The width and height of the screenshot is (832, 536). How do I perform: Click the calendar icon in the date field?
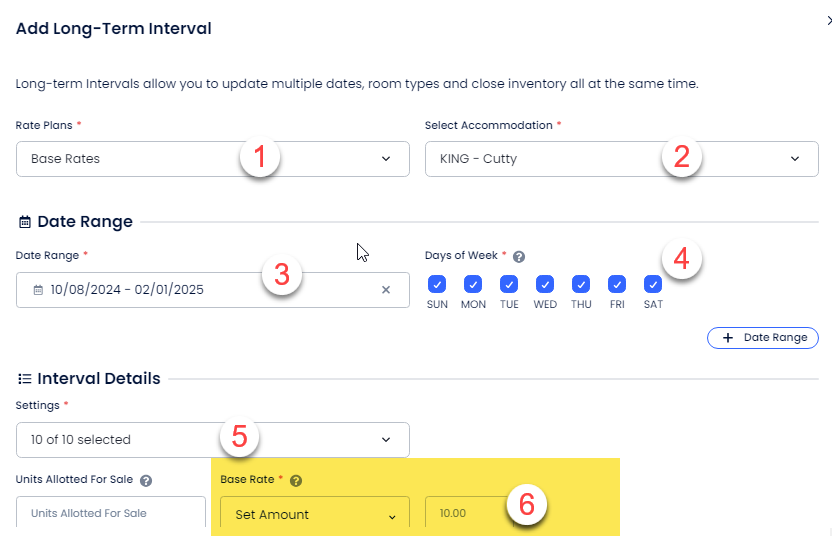click(38, 290)
